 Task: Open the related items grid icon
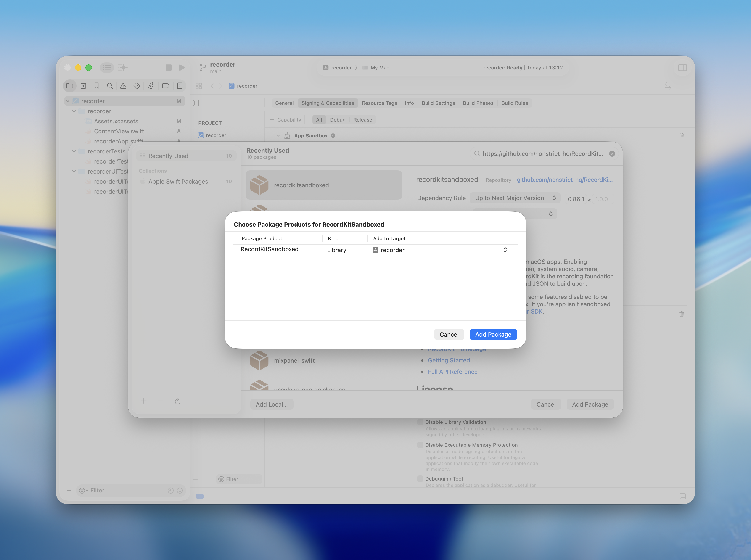(x=199, y=86)
